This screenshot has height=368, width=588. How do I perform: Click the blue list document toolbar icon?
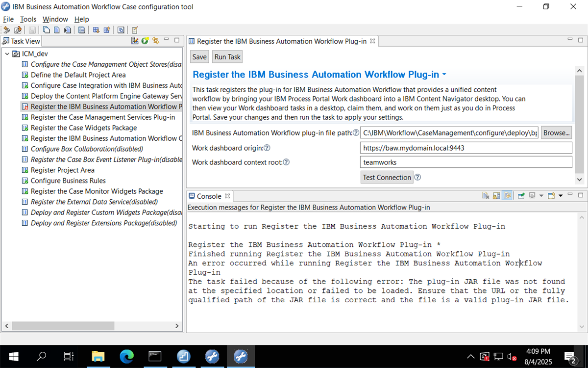[x=82, y=30]
